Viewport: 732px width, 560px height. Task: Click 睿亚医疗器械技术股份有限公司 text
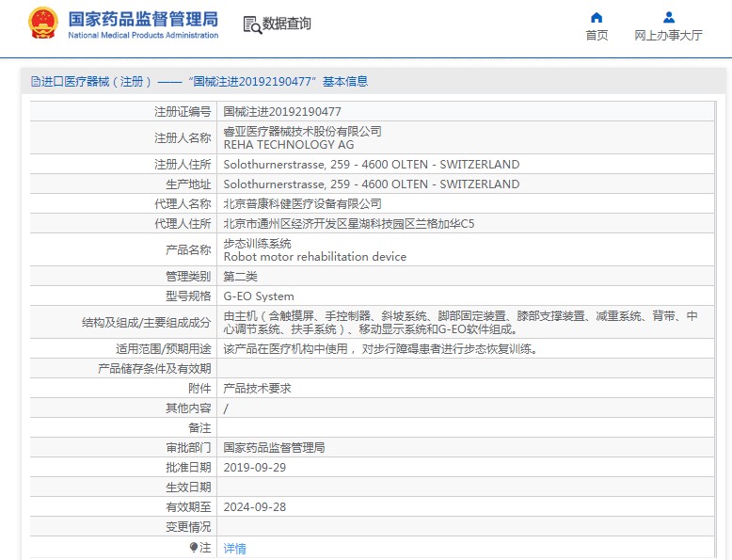point(303,131)
